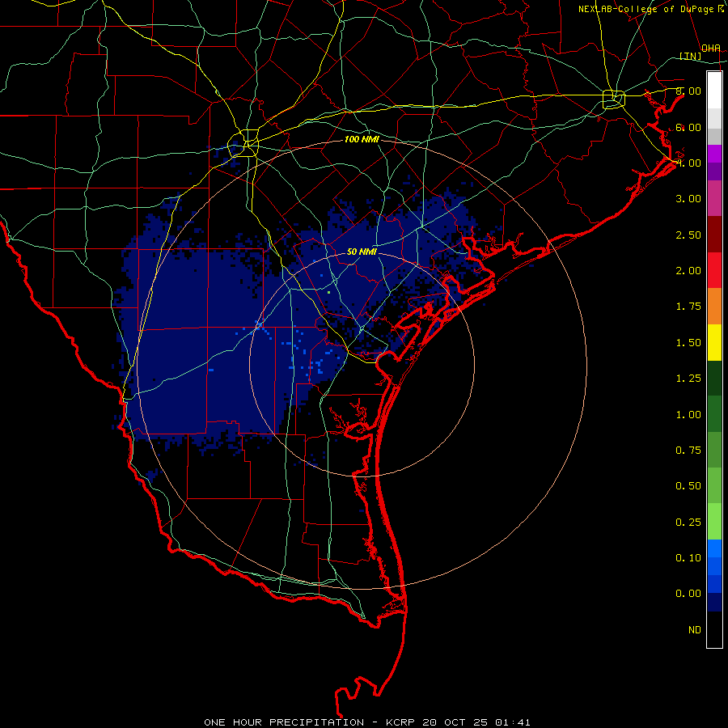Click the 6.00 legend value
This screenshot has width=728, height=728.
[x=688, y=127]
